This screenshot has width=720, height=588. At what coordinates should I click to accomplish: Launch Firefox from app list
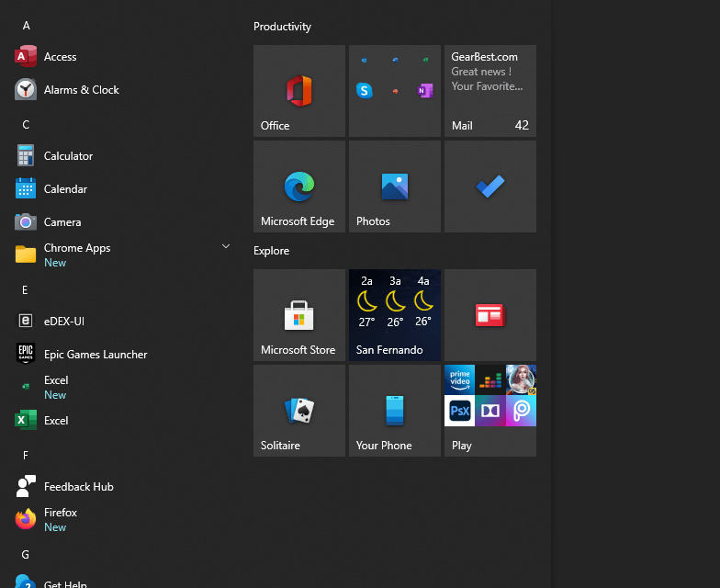pyautogui.click(x=121, y=520)
